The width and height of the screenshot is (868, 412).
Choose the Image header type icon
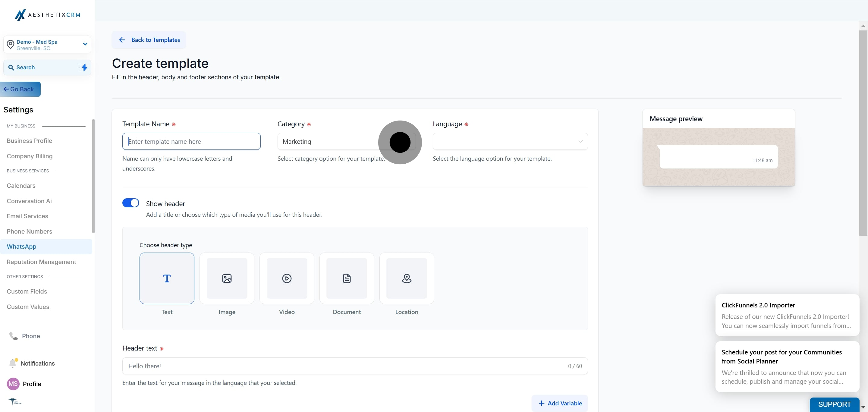(227, 278)
